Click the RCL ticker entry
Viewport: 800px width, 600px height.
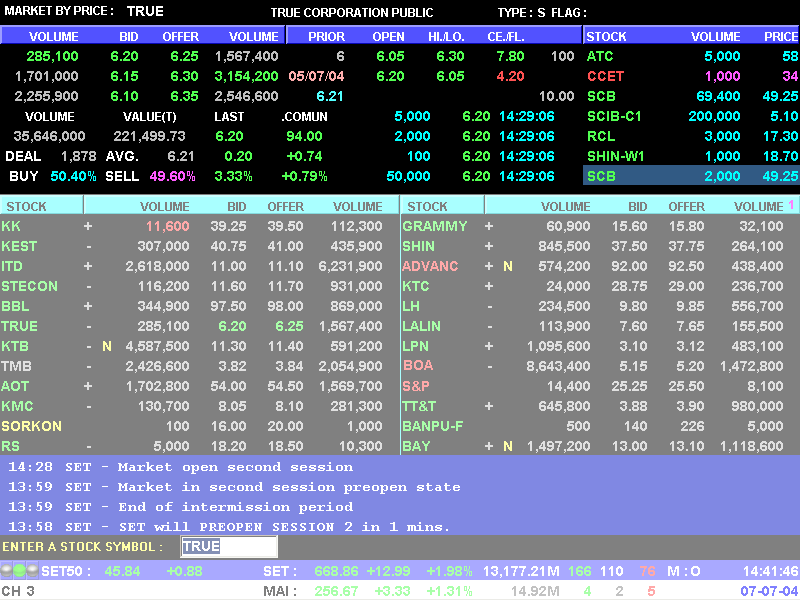tap(601, 136)
